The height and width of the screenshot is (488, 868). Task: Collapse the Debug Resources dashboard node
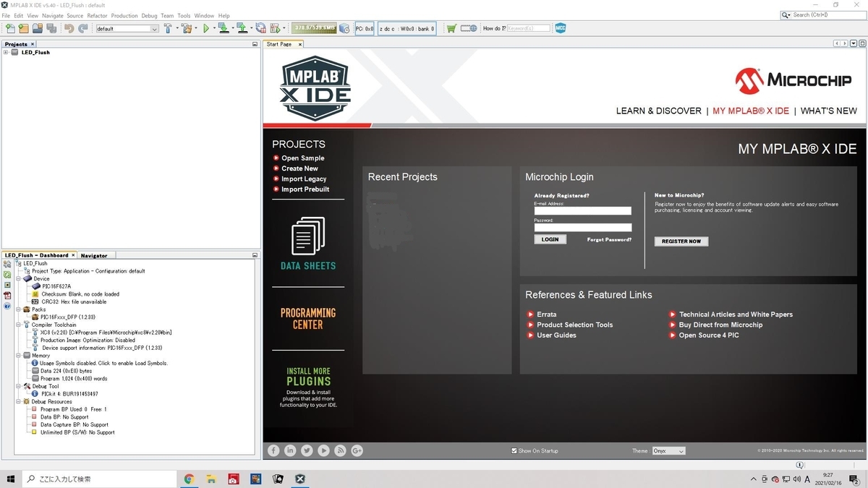click(19, 401)
